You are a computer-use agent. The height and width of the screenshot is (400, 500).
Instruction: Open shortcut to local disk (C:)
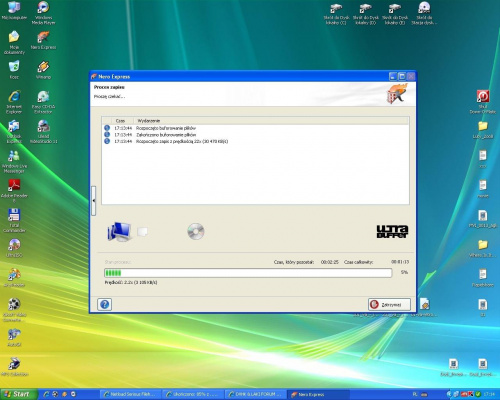336,14
